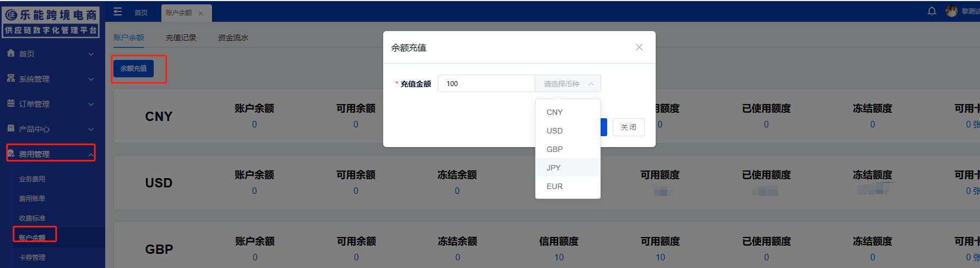980x268 pixels.
Task: Choose GBP from the currency list
Action: pyautogui.click(x=568, y=149)
